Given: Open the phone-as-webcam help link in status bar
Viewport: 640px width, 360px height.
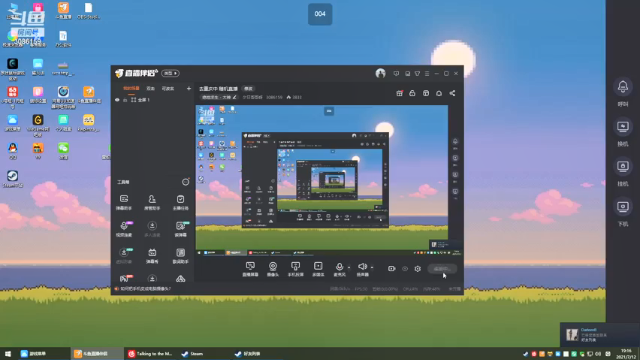Looking at the screenshot, I should pyautogui.click(x=146, y=289).
